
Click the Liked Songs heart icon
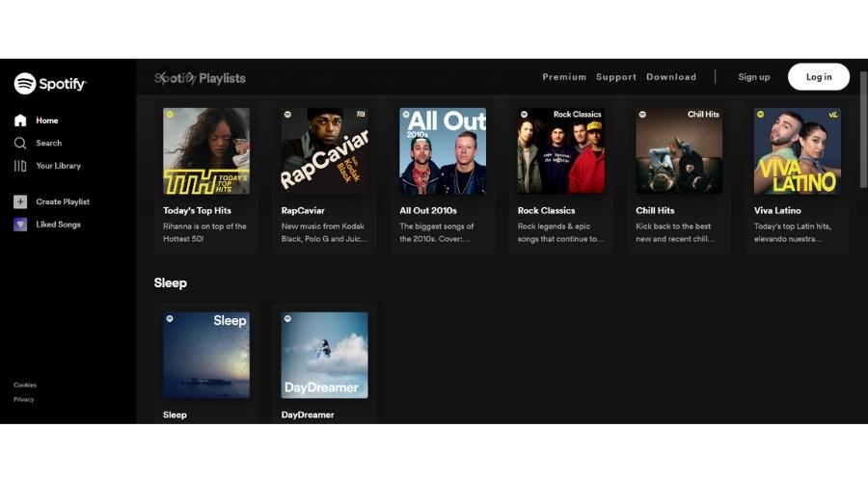[20, 225]
